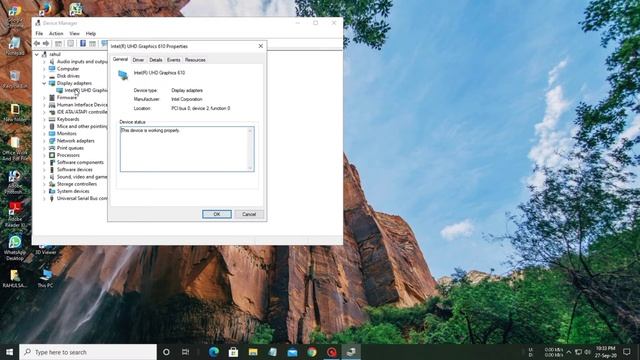This screenshot has height=360, width=640.
Task: Click the Properties toolbar icon in Device Manager
Action: pos(70,43)
